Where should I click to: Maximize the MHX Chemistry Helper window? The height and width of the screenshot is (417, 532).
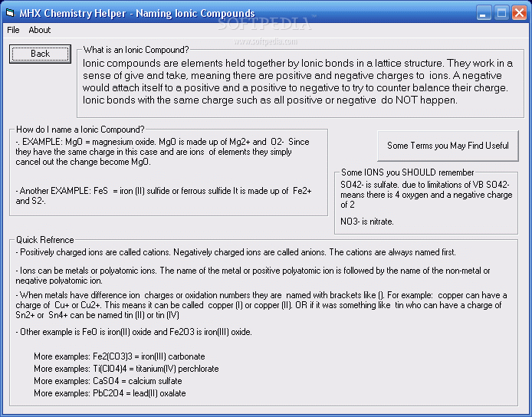click(x=501, y=13)
